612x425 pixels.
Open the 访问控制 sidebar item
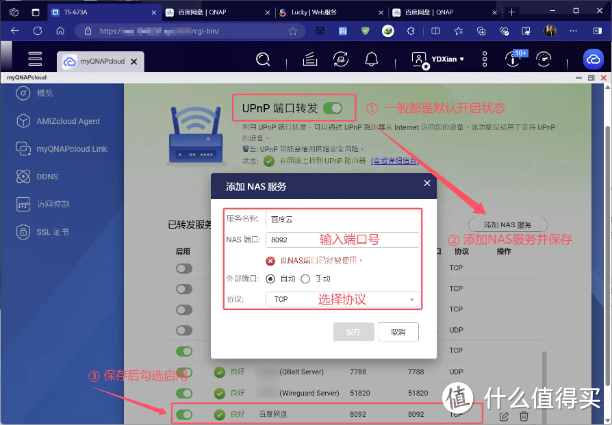[x=43, y=204]
